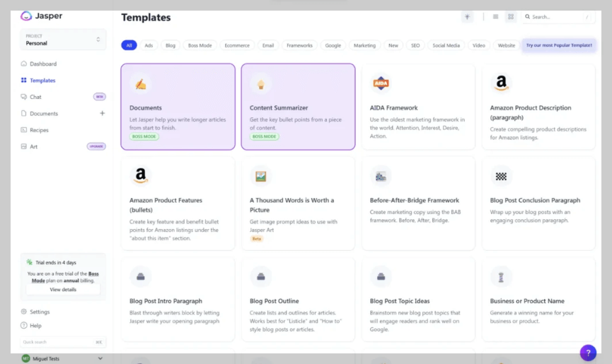Click Amazon Product Features logo icon
612x364 pixels.
pyautogui.click(x=141, y=176)
